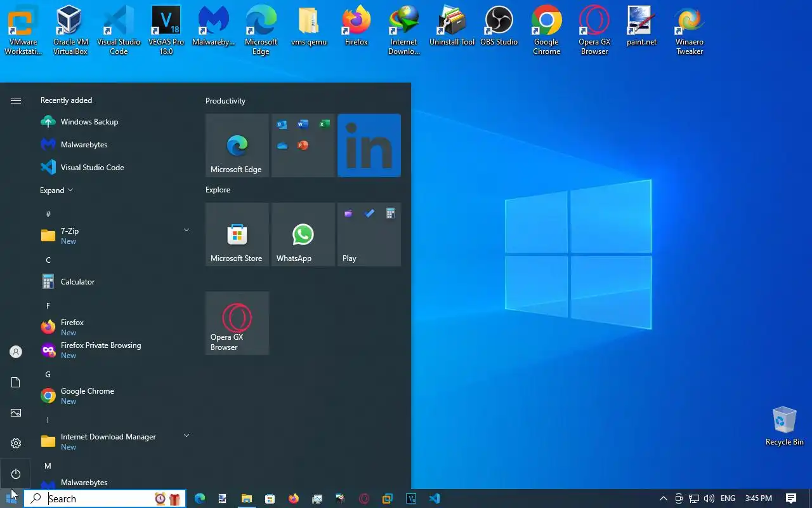Image resolution: width=812 pixels, height=508 pixels.
Task: Click the Explore group heading
Action: tap(218, 190)
